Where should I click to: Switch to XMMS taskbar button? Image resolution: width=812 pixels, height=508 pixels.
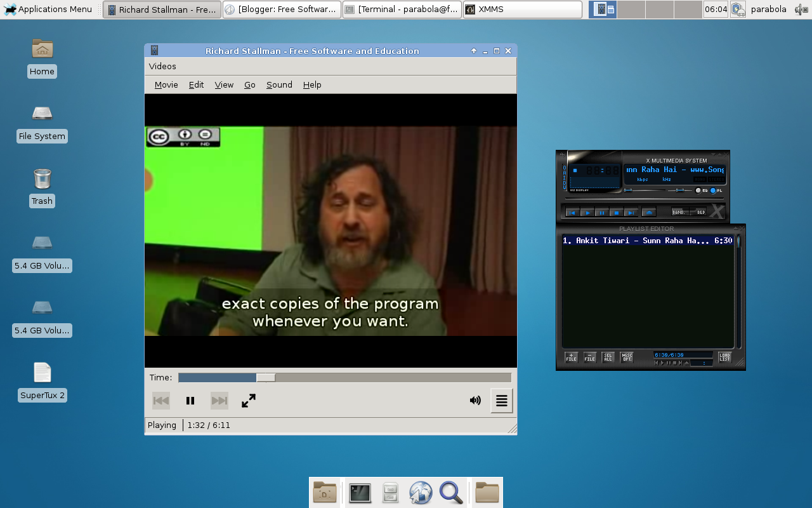tap(522, 10)
